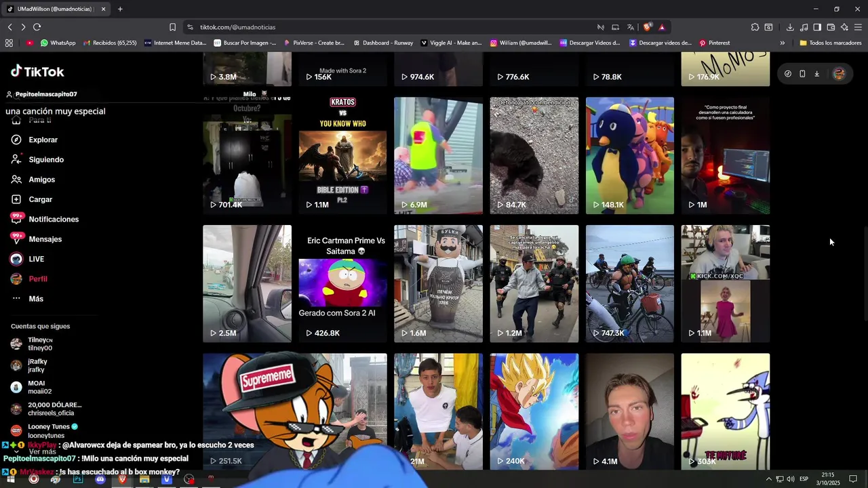Click the address bar URL
Viewport: 868px width, 488px height.
click(x=237, y=27)
